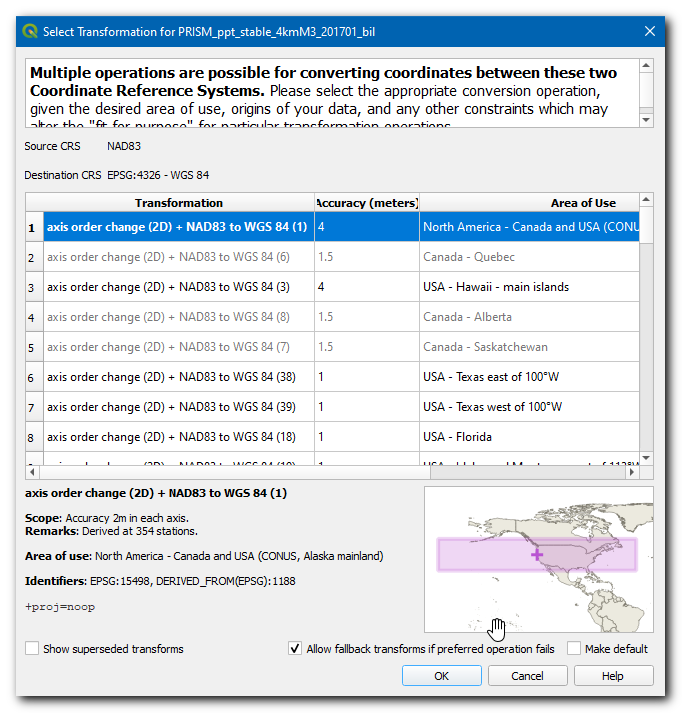
Task: Uncheck Allow fallback transforms option
Action: tap(295, 649)
